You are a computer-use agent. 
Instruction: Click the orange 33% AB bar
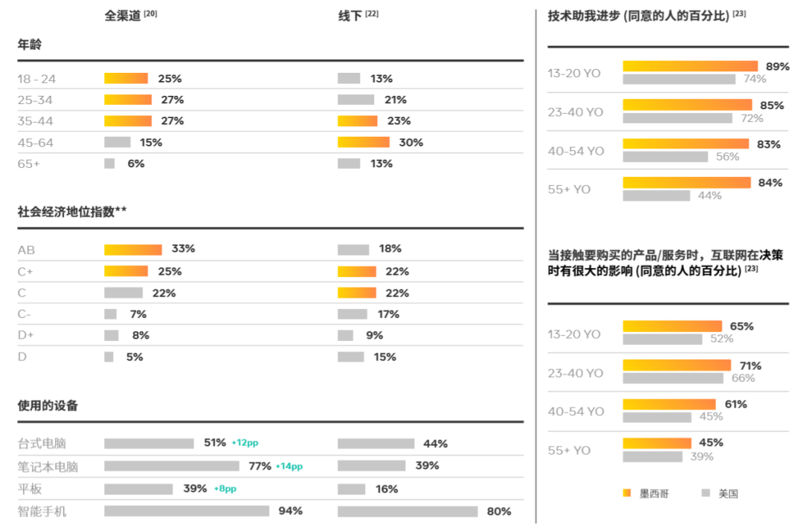click(x=133, y=250)
